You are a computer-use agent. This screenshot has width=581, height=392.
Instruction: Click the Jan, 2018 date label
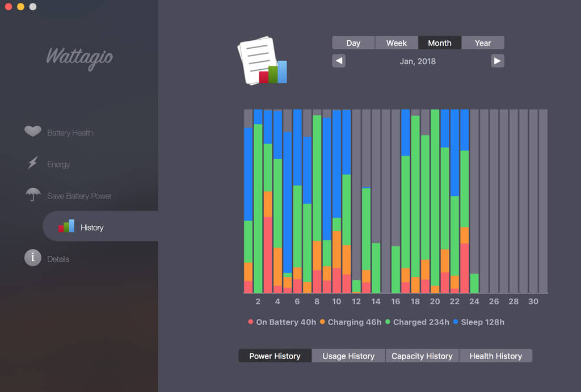point(418,61)
